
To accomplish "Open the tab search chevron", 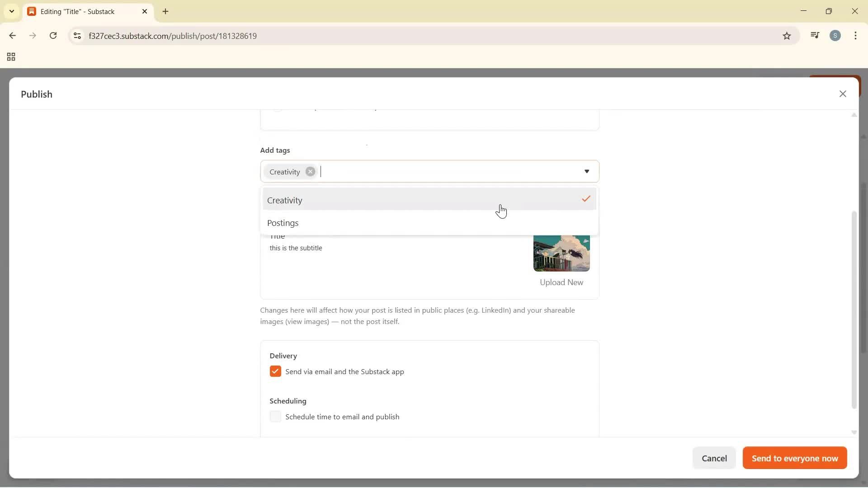I will [x=11, y=11].
